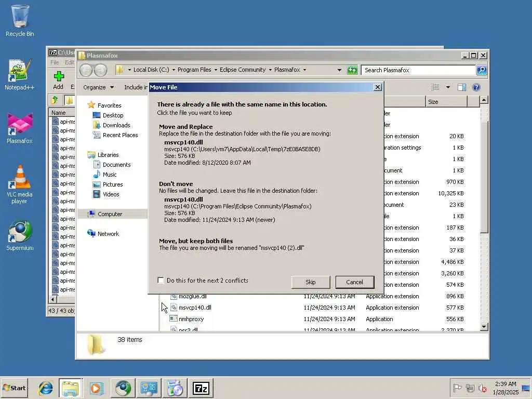Open the Organize dropdown menu

(x=98, y=87)
